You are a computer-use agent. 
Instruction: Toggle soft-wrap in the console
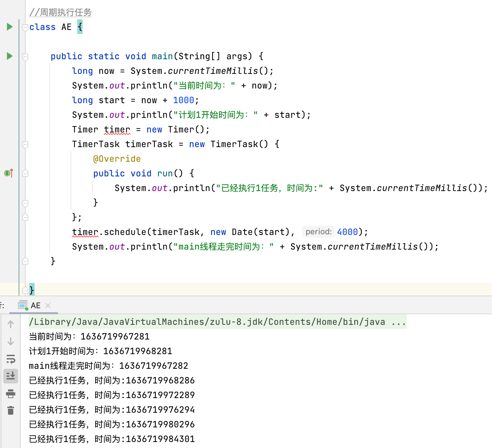click(11, 359)
